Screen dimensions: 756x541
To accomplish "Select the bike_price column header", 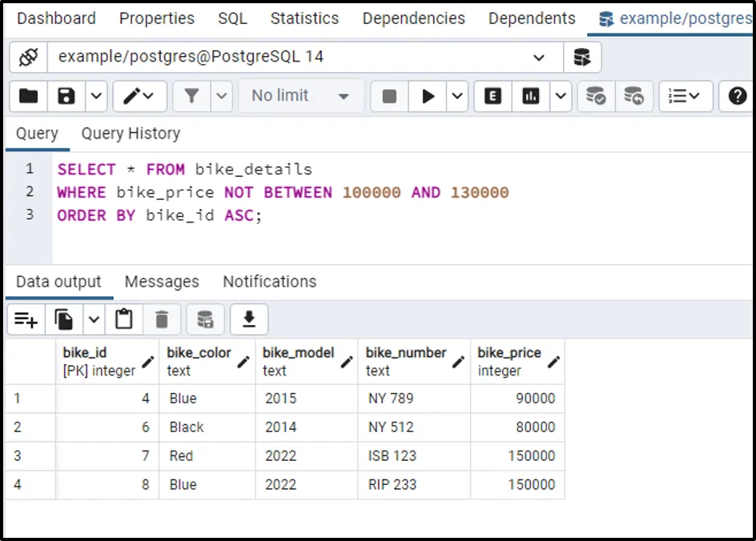I will click(x=509, y=361).
